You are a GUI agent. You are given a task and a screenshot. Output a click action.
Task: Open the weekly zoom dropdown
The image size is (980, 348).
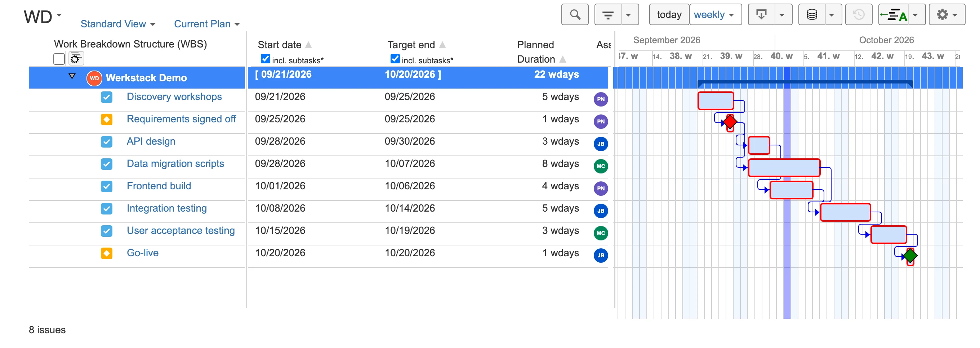(715, 15)
